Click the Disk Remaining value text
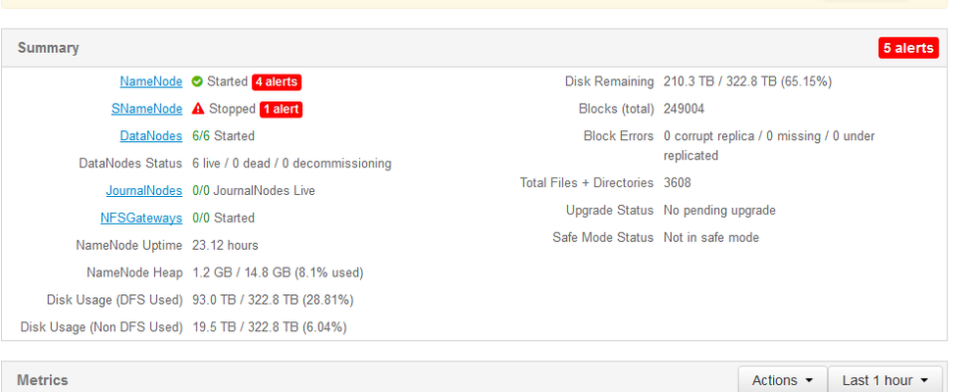Image resolution: width=980 pixels, height=392 pixels. (748, 81)
